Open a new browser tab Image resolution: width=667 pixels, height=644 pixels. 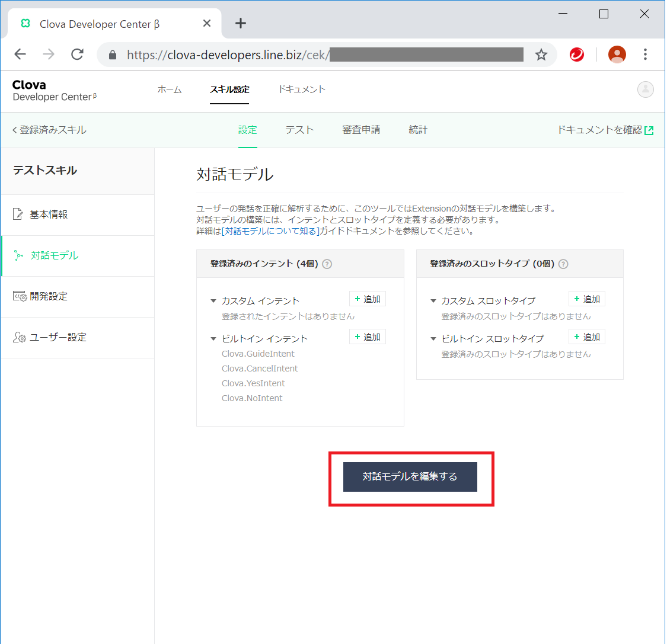click(x=240, y=24)
